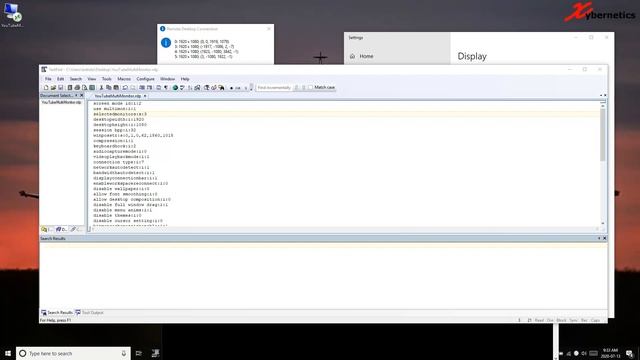Select the YouTubeMultiMonitor.rdp document tab
The height and width of the screenshot is (360, 640).
pyautogui.click(x=118, y=96)
